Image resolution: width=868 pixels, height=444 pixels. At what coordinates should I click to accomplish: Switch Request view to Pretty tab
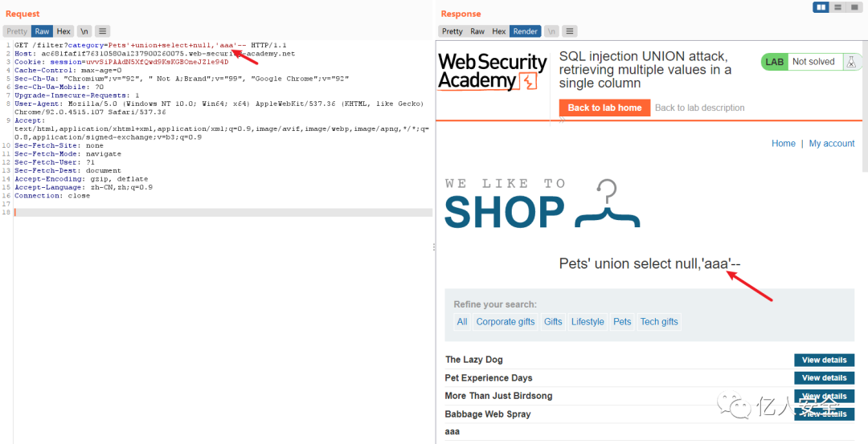tap(17, 31)
